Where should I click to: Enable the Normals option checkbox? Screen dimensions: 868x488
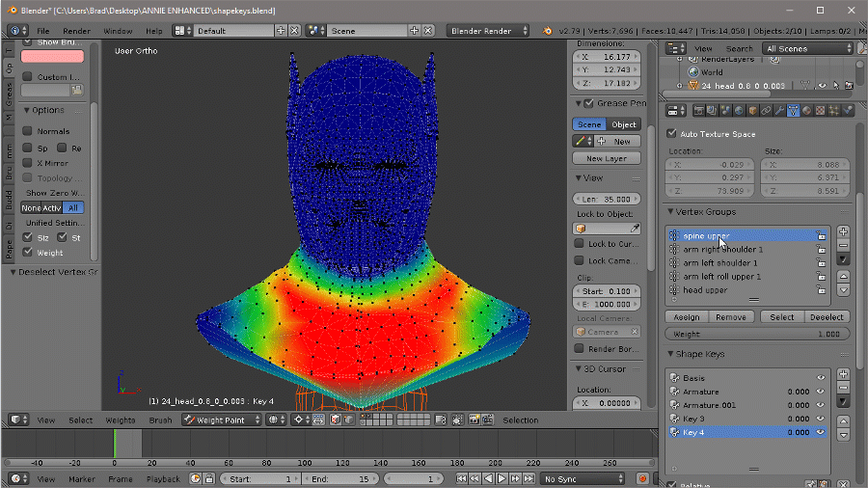click(x=27, y=131)
